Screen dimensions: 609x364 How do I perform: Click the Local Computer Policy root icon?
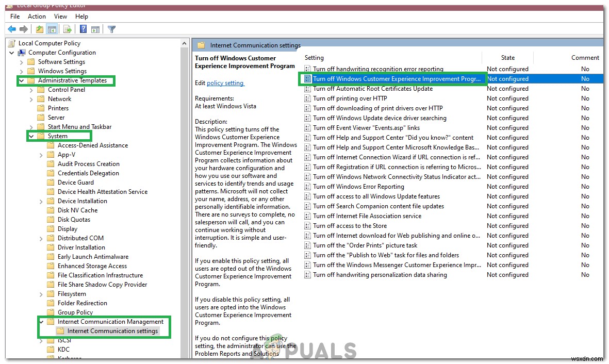(x=12, y=43)
